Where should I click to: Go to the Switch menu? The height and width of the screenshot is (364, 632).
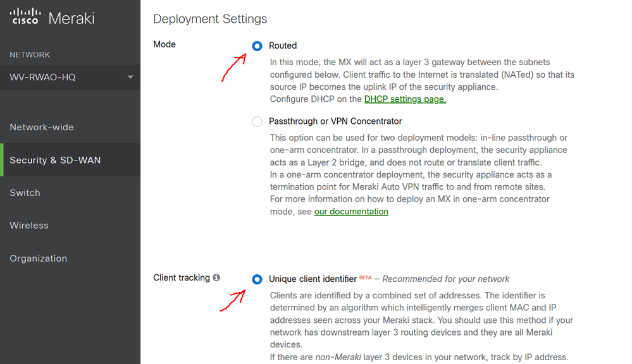(70, 193)
